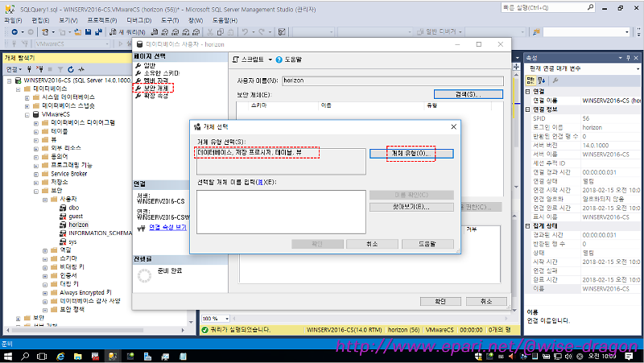Open the Help (도움말) menu in menu bar

[x=225, y=20]
